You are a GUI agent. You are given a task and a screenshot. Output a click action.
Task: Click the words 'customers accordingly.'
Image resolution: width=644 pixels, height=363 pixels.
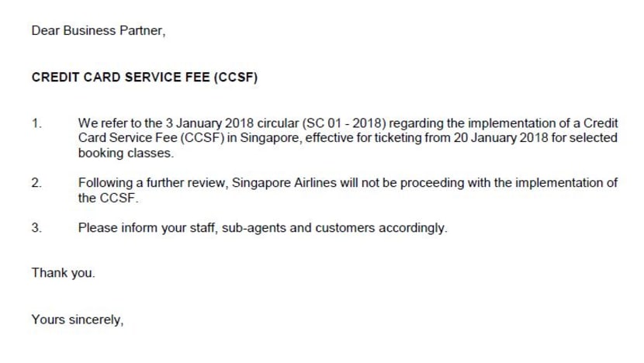[x=381, y=228]
